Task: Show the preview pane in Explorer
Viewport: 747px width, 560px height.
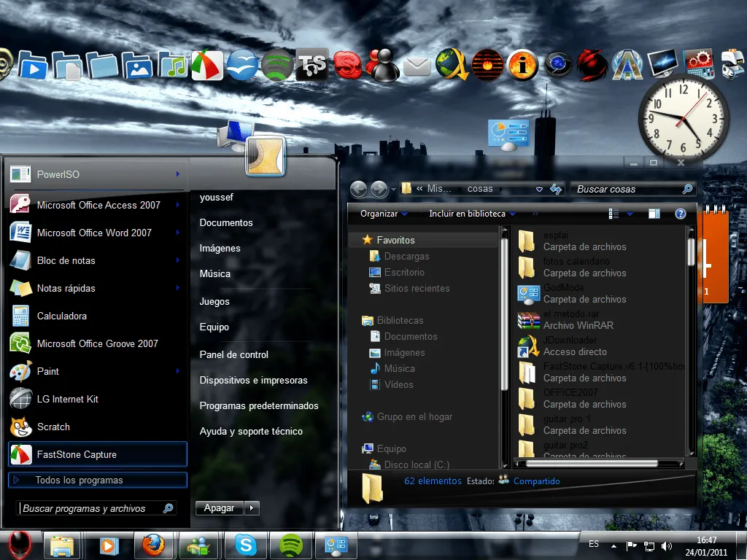Action: (x=654, y=213)
